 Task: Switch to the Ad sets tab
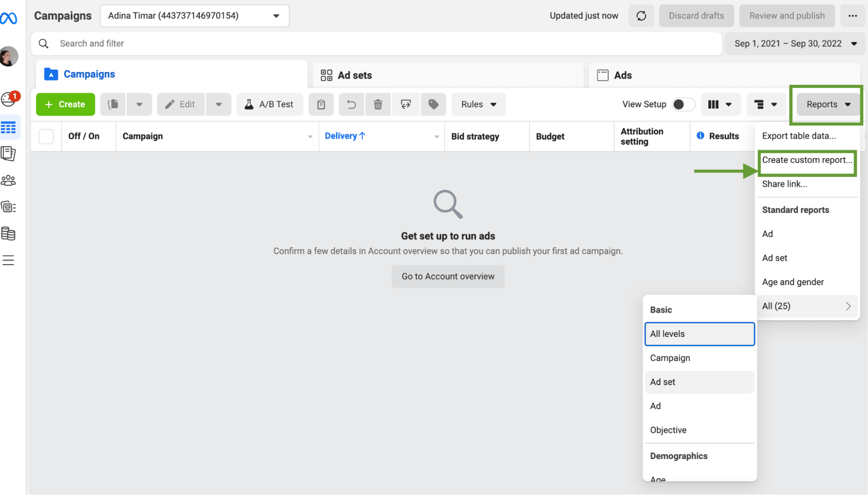click(448, 75)
